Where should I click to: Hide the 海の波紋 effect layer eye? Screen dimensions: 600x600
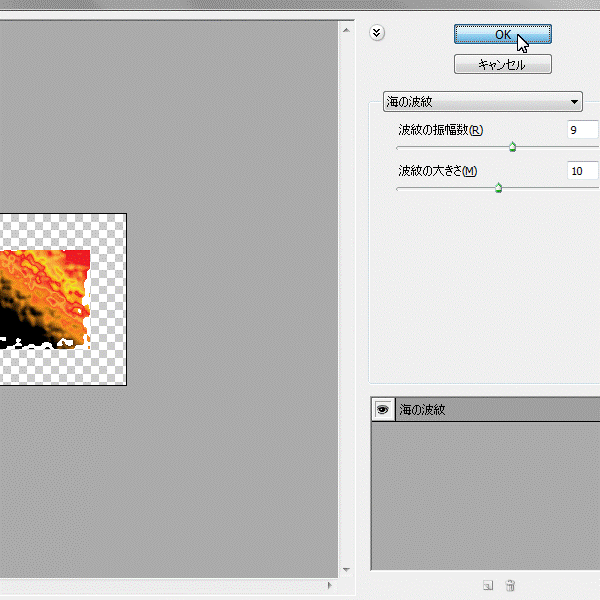pos(383,409)
